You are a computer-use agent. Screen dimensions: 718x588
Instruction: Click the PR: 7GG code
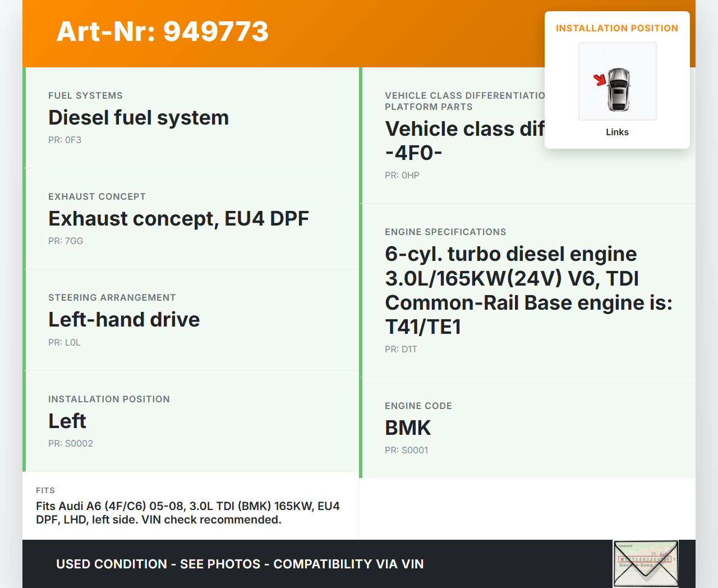[66, 241]
